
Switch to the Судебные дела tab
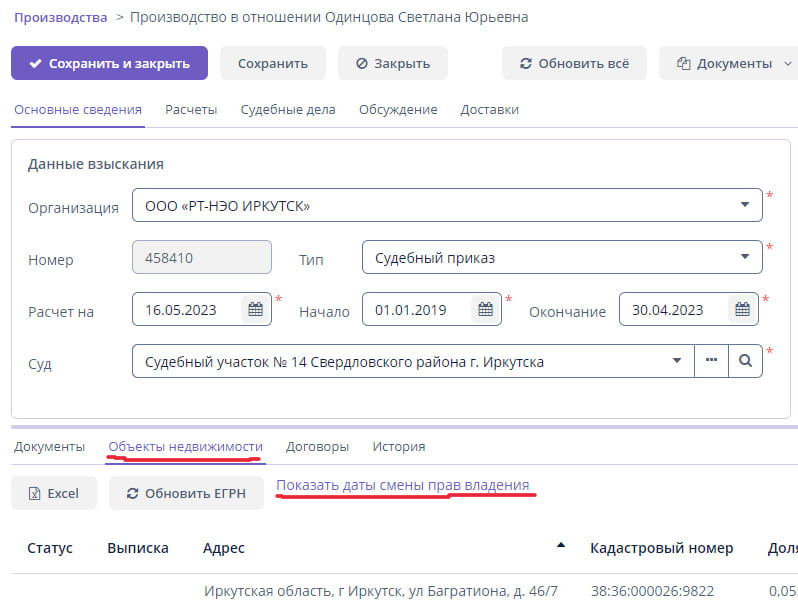[288, 110]
